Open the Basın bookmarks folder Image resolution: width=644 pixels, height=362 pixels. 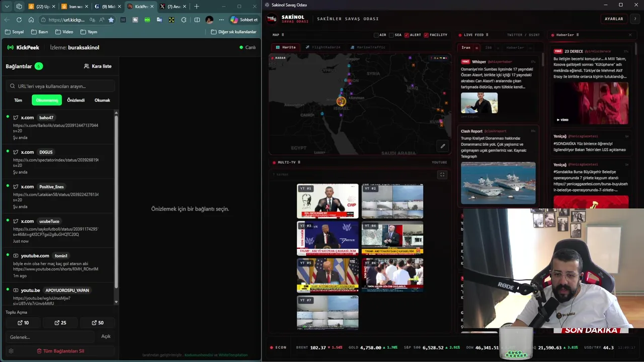point(39,32)
